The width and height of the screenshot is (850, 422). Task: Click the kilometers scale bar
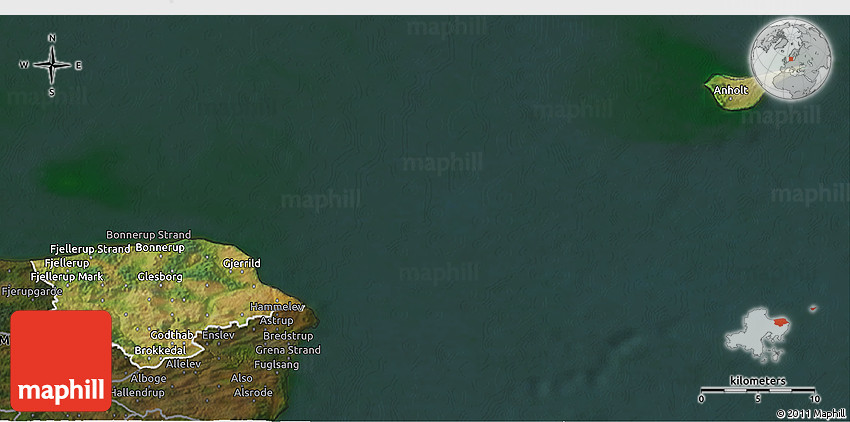[x=758, y=390]
